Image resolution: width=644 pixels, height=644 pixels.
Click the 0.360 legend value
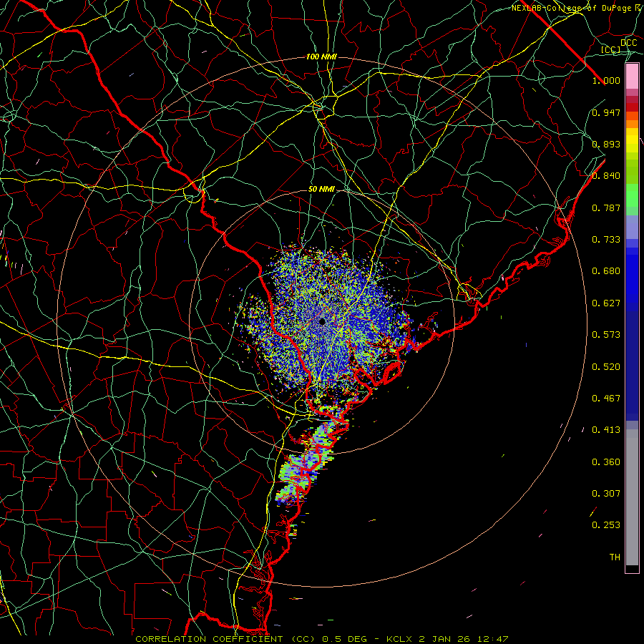(606, 462)
